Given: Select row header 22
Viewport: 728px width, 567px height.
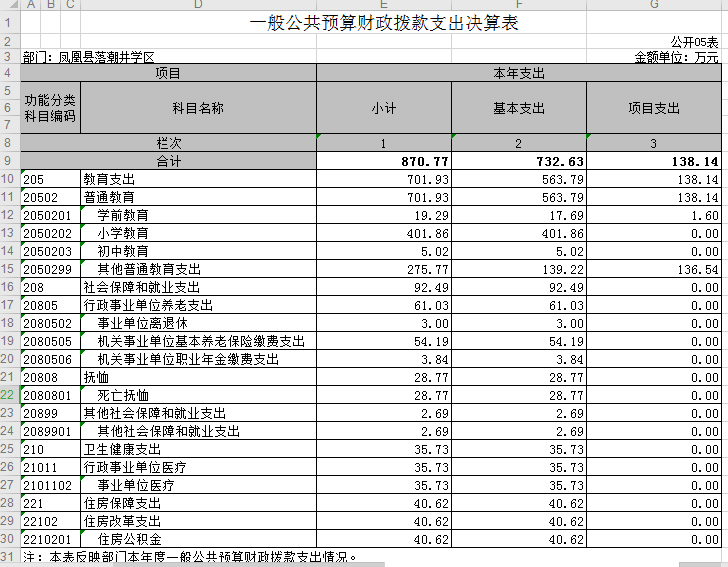Looking at the screenshot, I should coord(9,395).
